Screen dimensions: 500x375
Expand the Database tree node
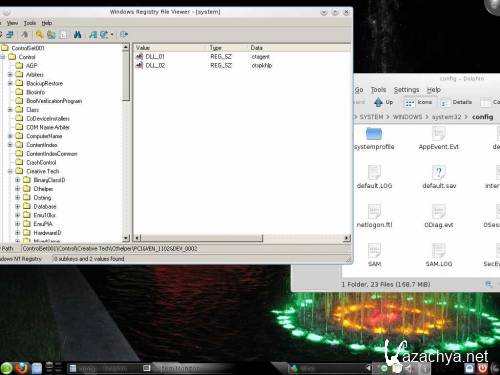(x=18, y=206)
